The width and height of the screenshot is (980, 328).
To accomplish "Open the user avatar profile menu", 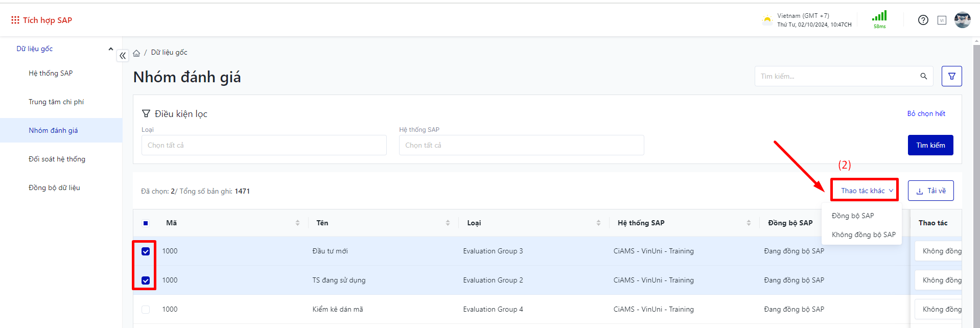I will [962, 20].
